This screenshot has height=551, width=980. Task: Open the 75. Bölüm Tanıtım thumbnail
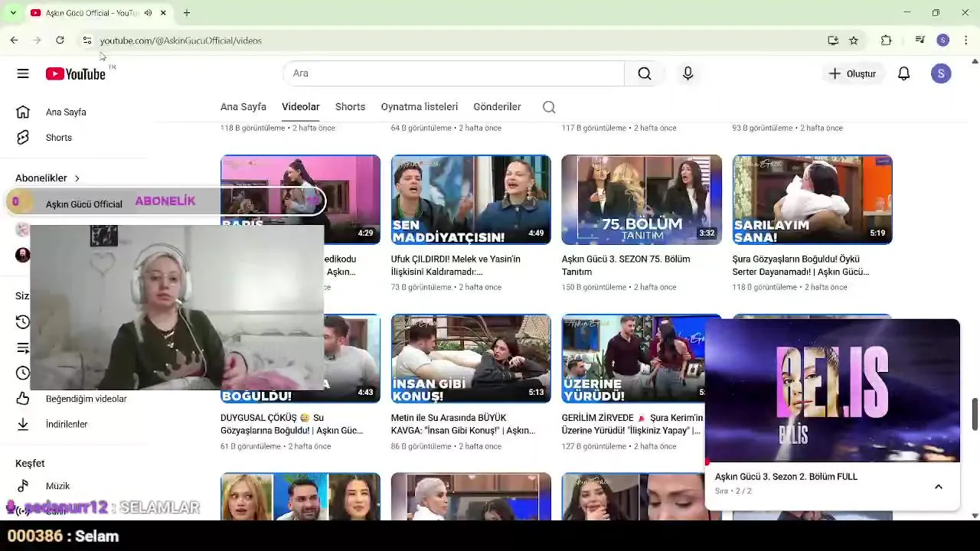click(642, 200)
